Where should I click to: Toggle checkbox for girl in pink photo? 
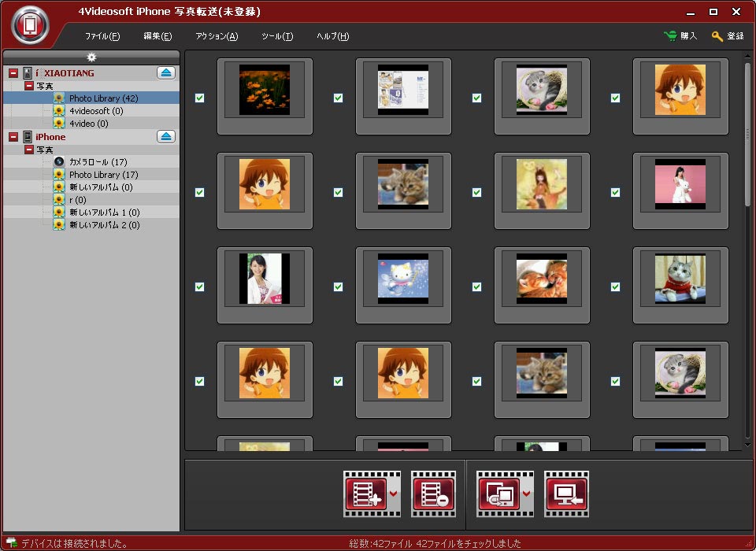615,193
